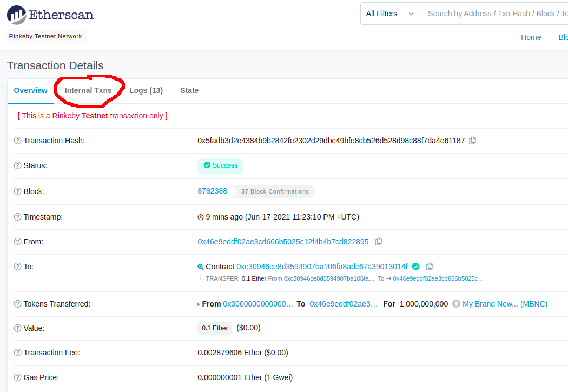568x392 pixels.
Task: Open contract address 0xc30946ce8d3594907ba106fa8adc67a39013014f
Action: [x=322, y=267]
